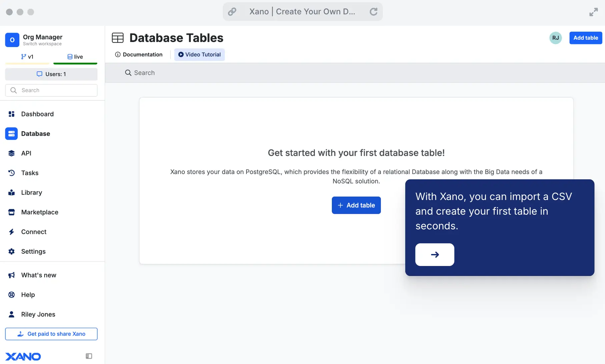The image size is (605, 364).
Task: Click the browser reload icon
Action: pos(374,12)
